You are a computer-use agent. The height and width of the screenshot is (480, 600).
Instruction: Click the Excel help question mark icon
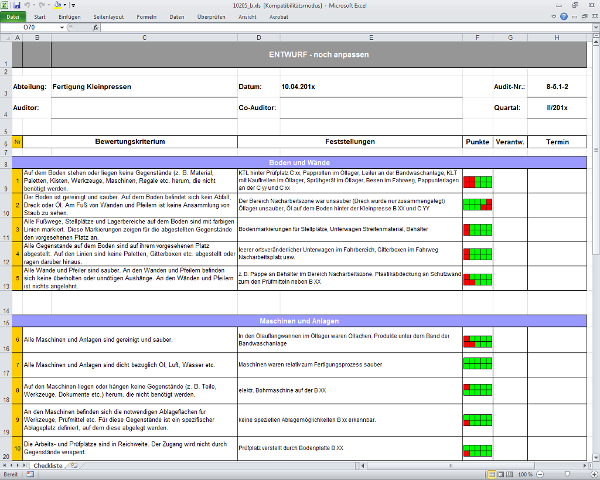563,17
